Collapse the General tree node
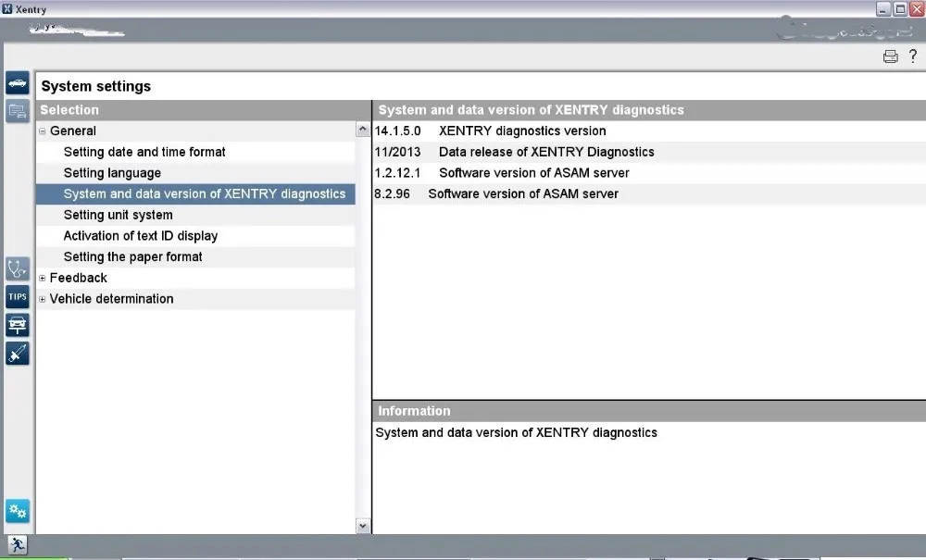The width and height of the screenshot is (926, 560). point(42,131)
